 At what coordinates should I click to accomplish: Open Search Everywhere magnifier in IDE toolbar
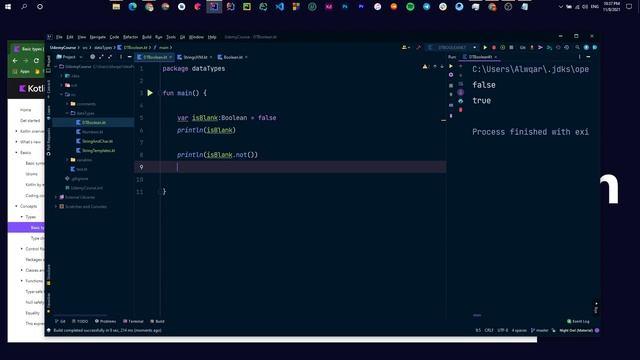click(x=577, y=48)
